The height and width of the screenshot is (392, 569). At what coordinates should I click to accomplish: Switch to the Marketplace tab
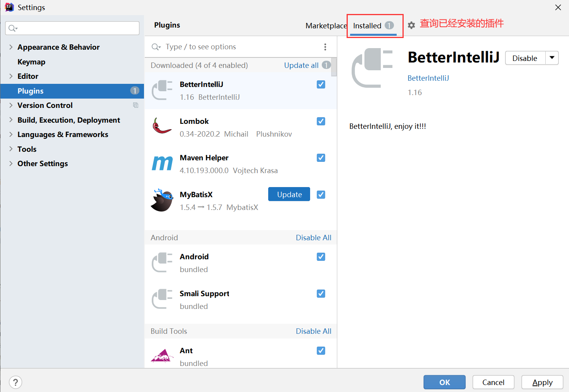click(x=326, y=26)
